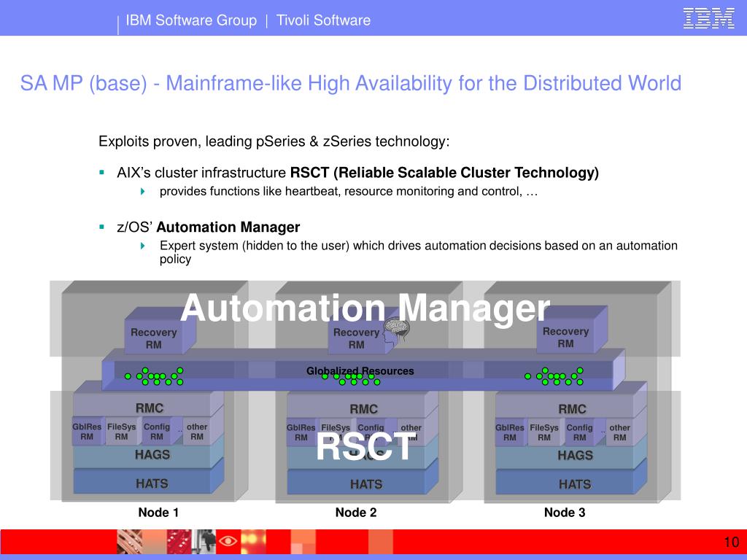Click 'provides functions like heartbeat, resource monitoring' line
747x560 pixels.
(348, 192)
